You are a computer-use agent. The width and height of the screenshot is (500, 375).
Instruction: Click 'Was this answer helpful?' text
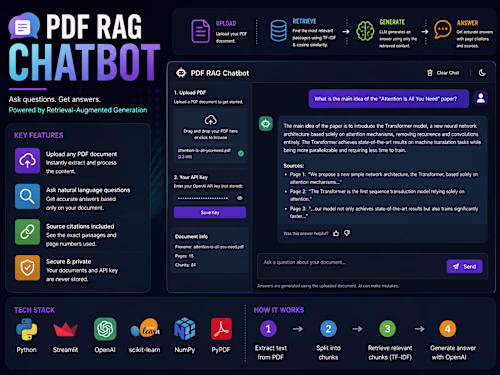point(306,234)
